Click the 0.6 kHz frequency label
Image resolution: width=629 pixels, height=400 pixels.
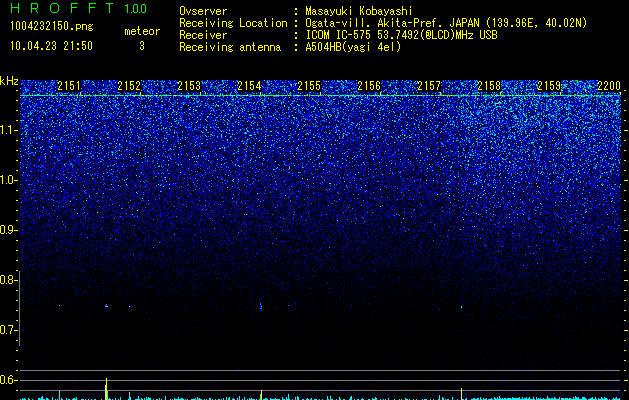coord(7,380)
